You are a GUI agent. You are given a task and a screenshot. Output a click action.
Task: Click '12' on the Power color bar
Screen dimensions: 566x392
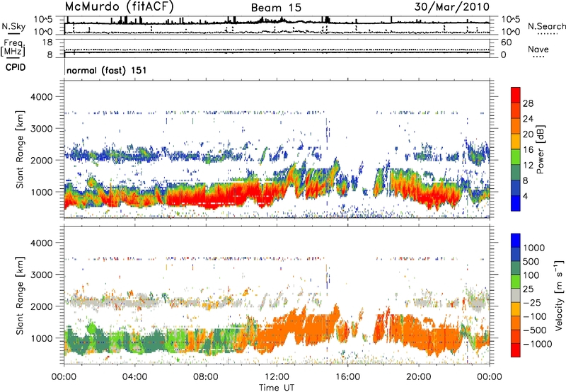pos(528,165)
